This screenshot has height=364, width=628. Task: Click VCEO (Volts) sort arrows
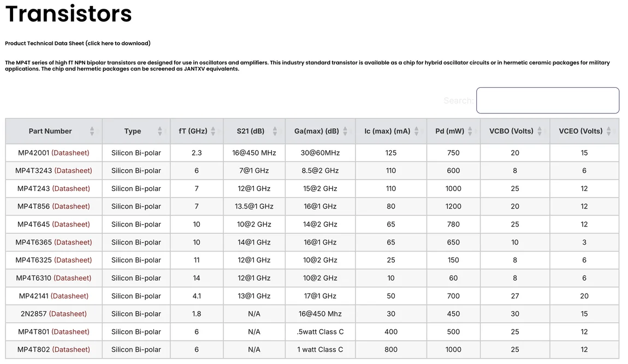tap(608, 132)
